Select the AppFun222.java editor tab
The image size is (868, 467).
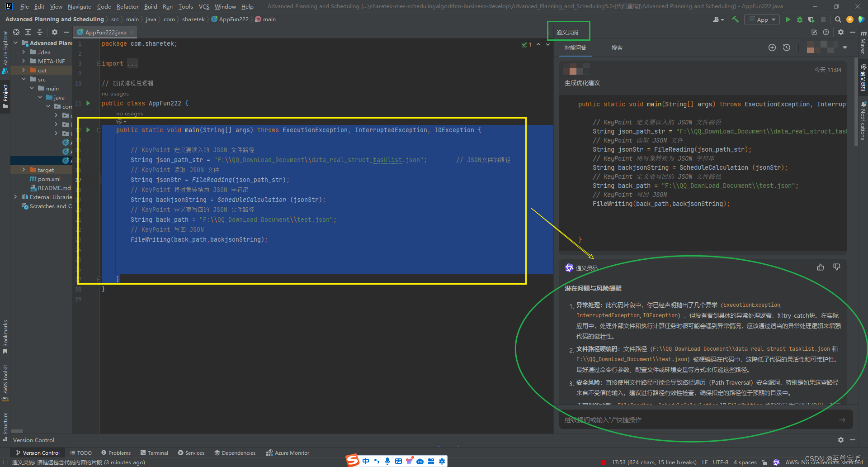(x=106, y=32)
